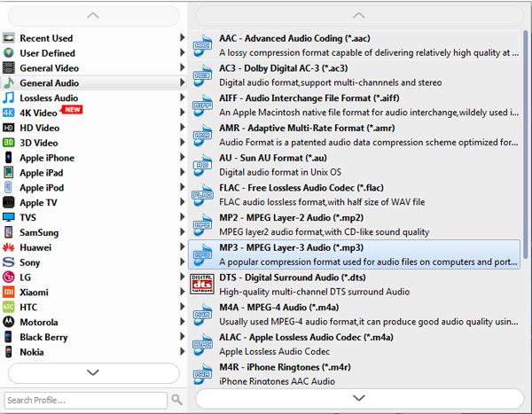The height and width of the screenshot is (414, 532).
Task: Expand the Apple iPhone submenu arrow
Action: tap(182, 157)
